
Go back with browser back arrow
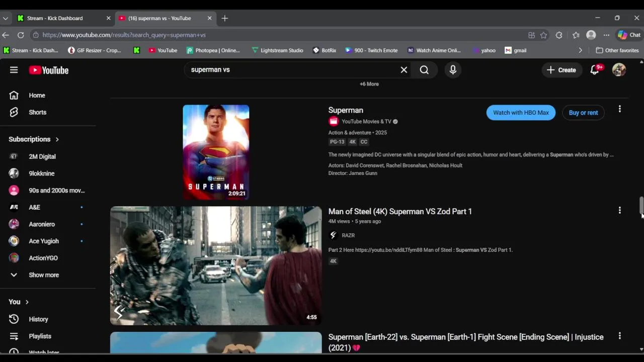[x=6, y=35]
